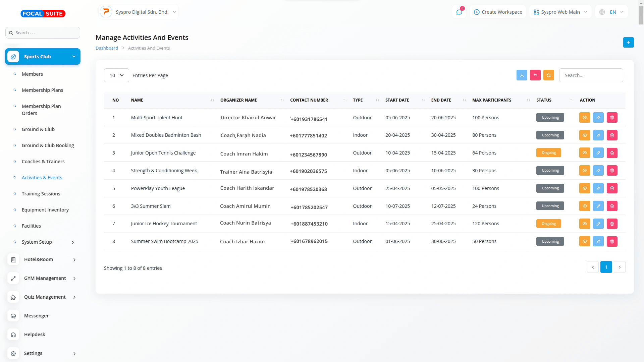
Task: Open the entries per page dropdown
Action: coord(116,75)
